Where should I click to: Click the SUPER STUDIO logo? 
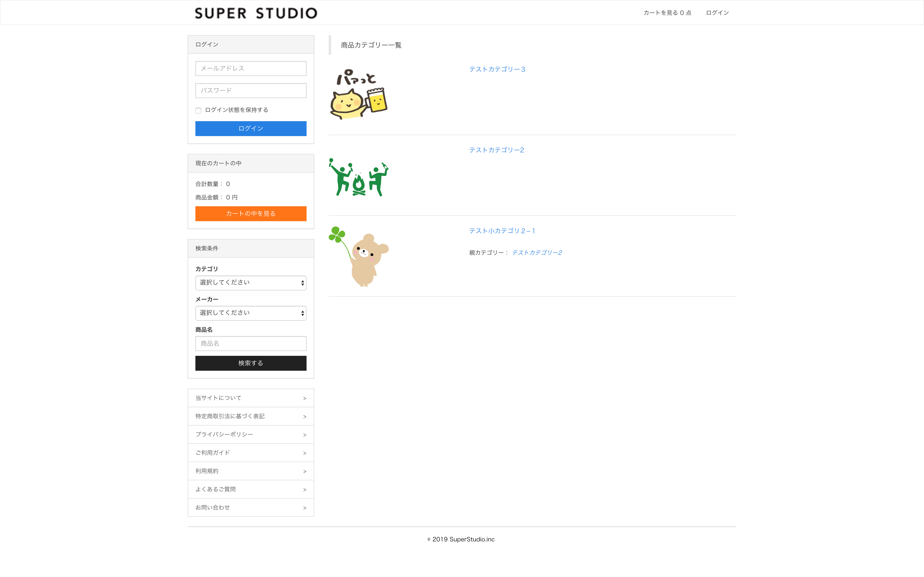tap(256, 13)
